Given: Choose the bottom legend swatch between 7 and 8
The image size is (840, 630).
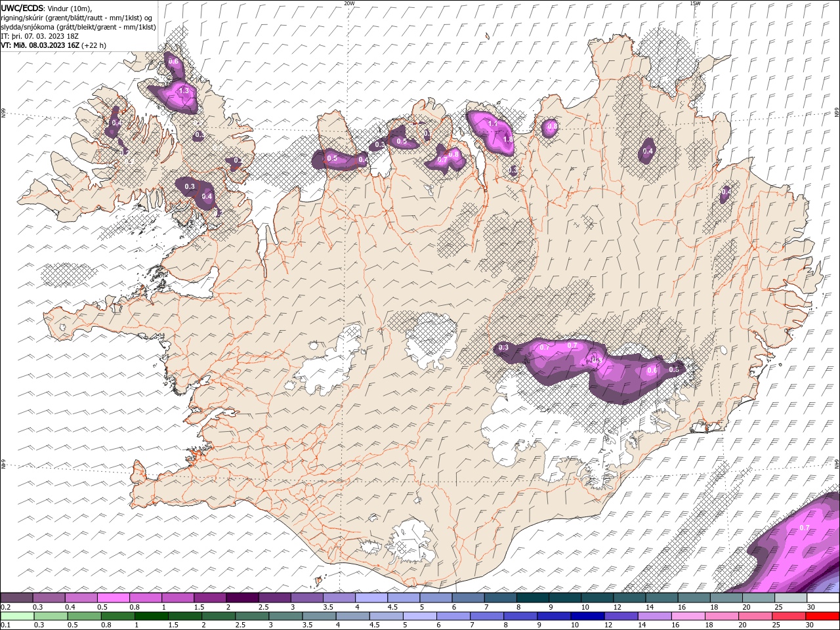Looking at the screenshot, I should [x=486, y=616].
